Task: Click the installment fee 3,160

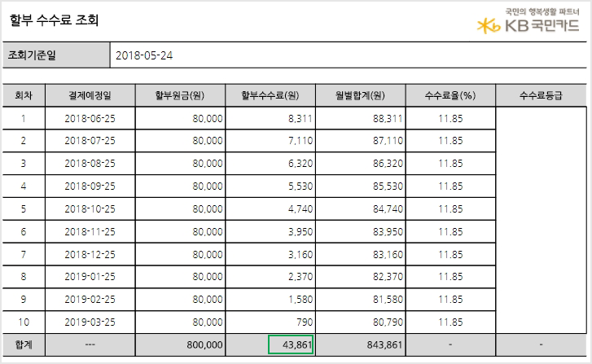Action: (x=300, y=255)
